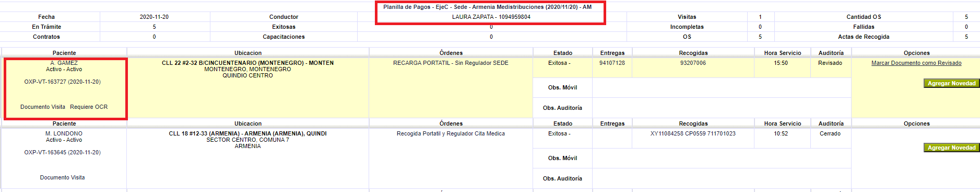Click the Incompletas label
Image resolution: width=980 pixels, height=192 pixels.
[x=687, y=27]
